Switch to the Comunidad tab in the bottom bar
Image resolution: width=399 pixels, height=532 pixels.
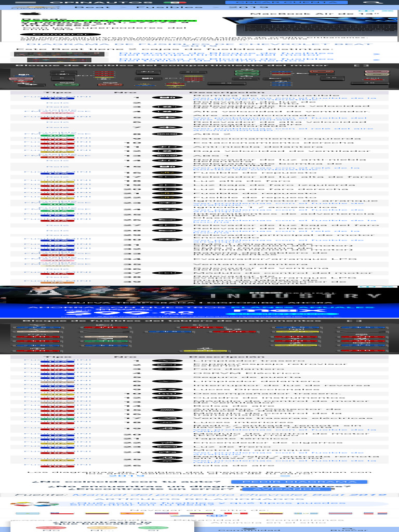[x=249, y=529]
